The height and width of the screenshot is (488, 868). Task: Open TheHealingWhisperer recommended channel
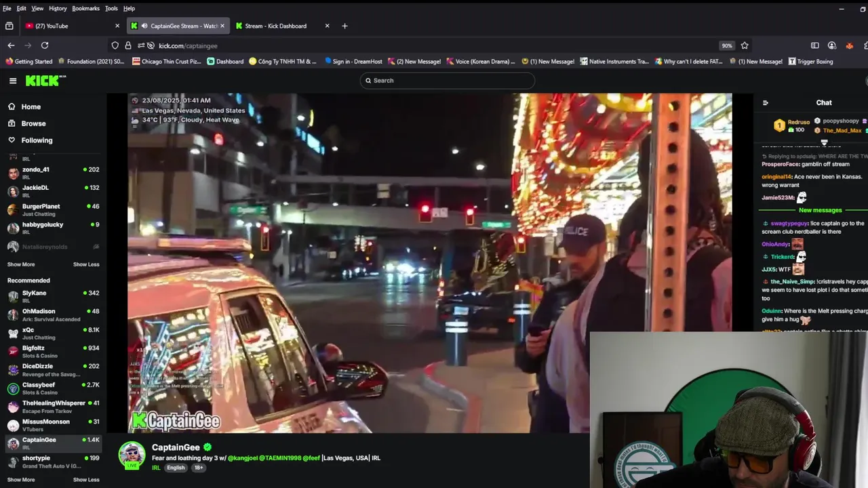point(53,406)
